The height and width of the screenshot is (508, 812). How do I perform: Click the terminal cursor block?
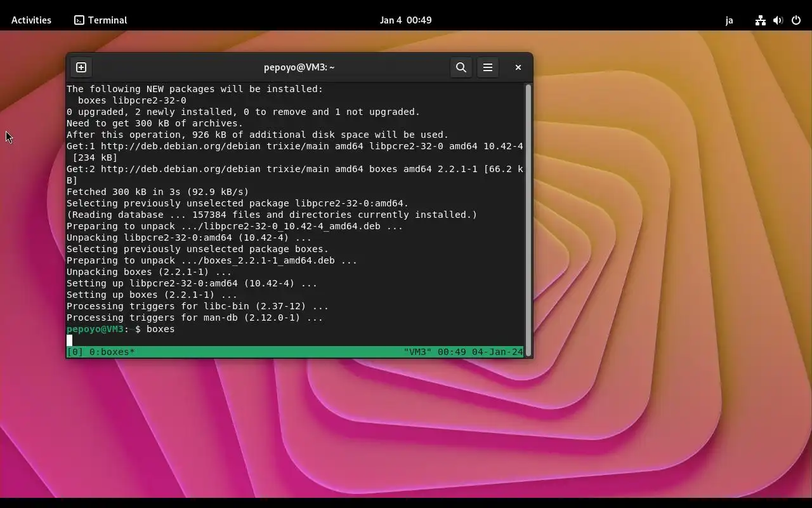[x=70, y=340]
